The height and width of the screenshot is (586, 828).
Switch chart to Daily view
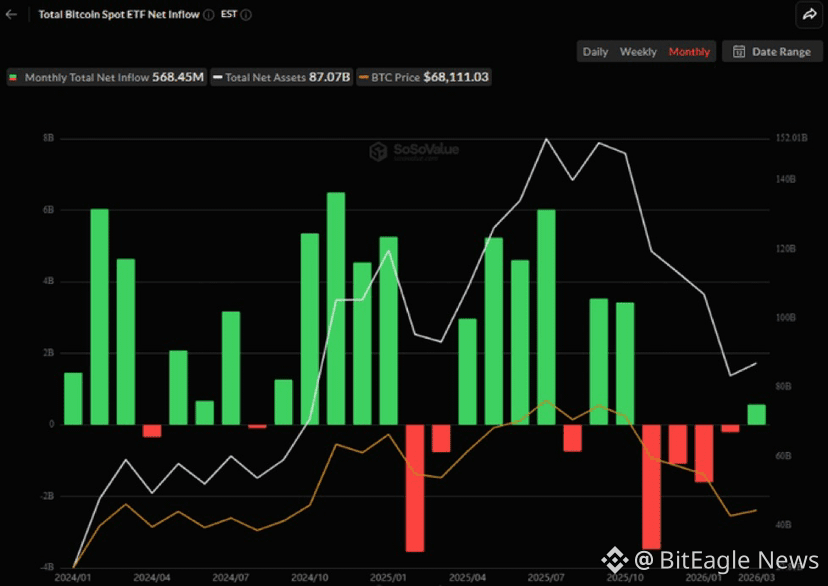[x=595, y=52]
